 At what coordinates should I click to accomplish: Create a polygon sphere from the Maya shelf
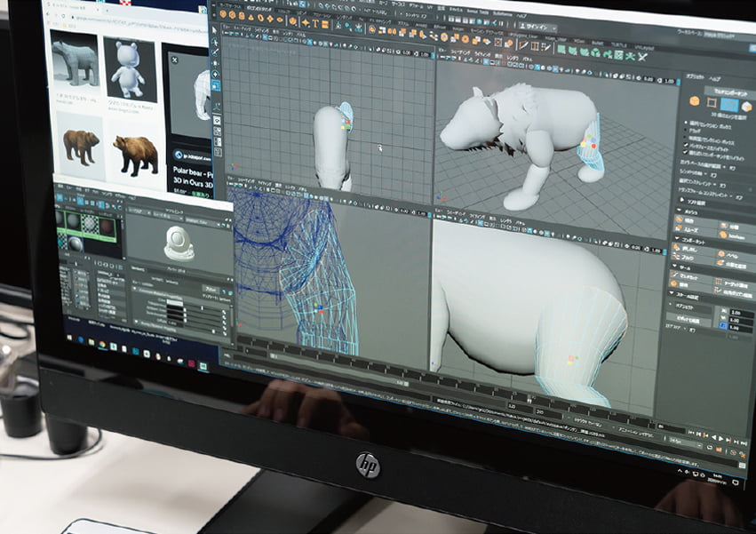tap(223, 14)
